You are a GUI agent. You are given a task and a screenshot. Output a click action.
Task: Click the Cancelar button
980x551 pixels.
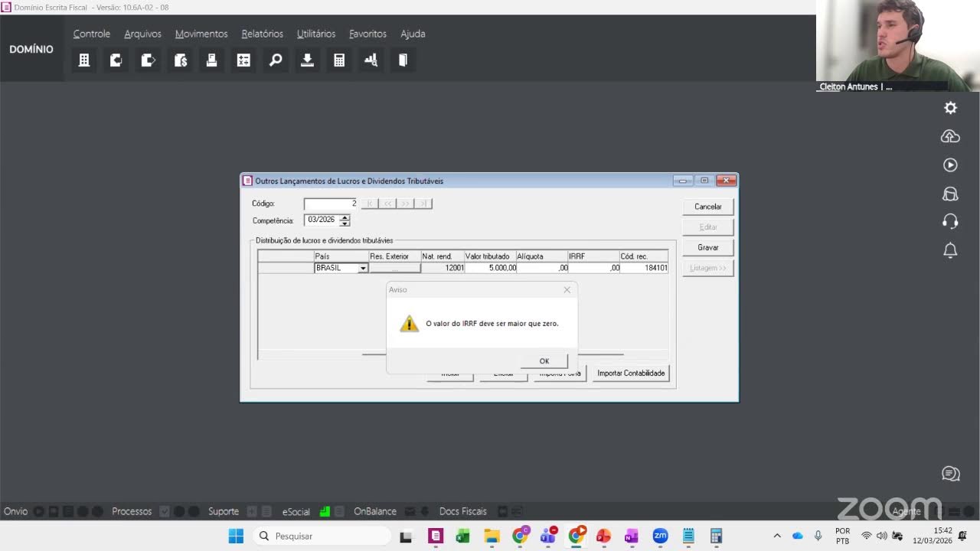coord(708,207)
